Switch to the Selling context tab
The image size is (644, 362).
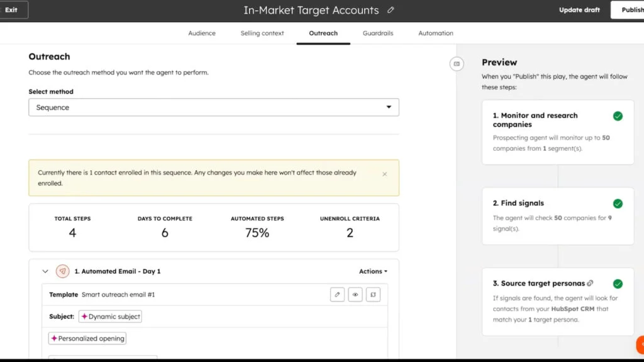pyautogui.click(x=262, y=33)
